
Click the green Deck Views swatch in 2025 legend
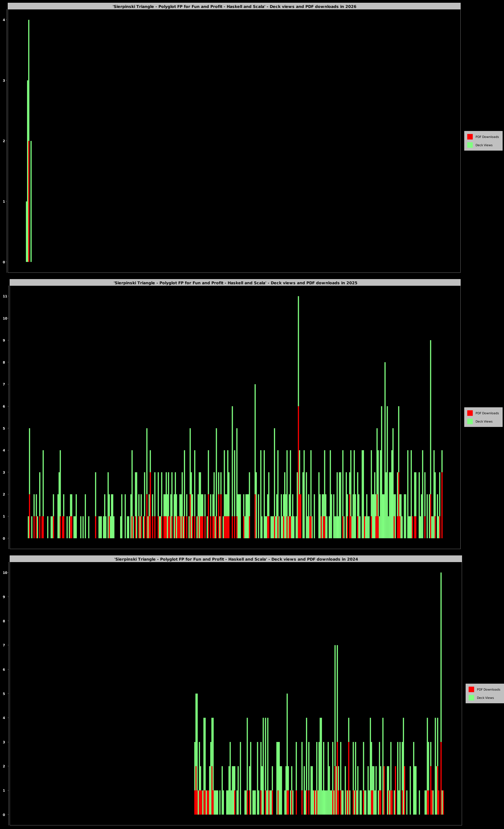click(x=470, y=421)
